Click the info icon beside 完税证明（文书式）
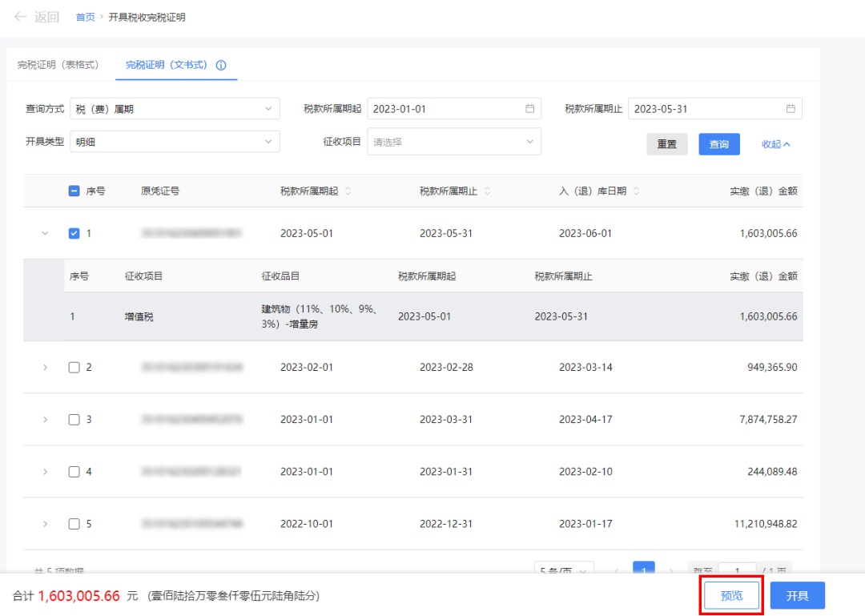Image resolution: width=865 pixels, height=616 pixels. (x=221, y=66)
